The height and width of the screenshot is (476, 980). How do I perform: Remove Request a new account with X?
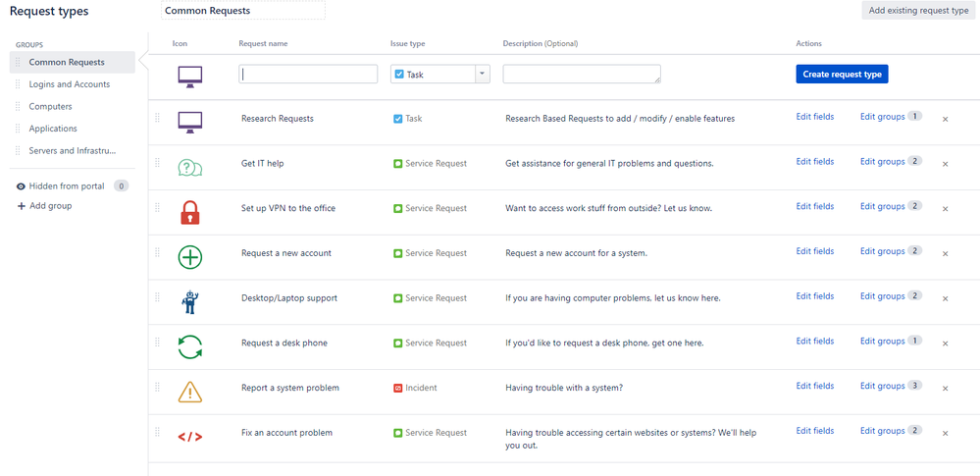point(945,254)
